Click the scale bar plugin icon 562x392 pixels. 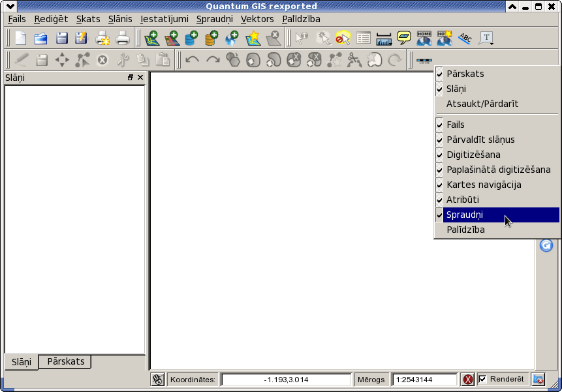pyautogui.click(x=424, y=61)
